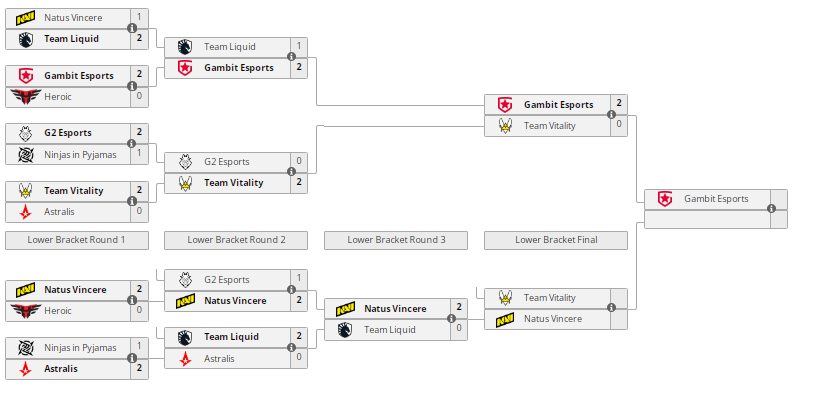This screenshot has height=400, width=819.
Task: Click Gambit Esports logo in the final bracket box
Action: pyautogui.click(x=664, y=199)
